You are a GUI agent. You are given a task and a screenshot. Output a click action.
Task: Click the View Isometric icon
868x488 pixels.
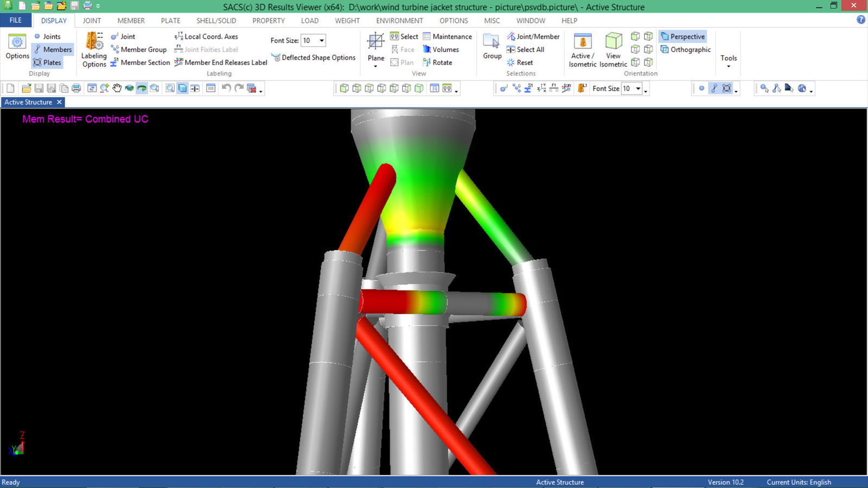[x=612, y=49]
